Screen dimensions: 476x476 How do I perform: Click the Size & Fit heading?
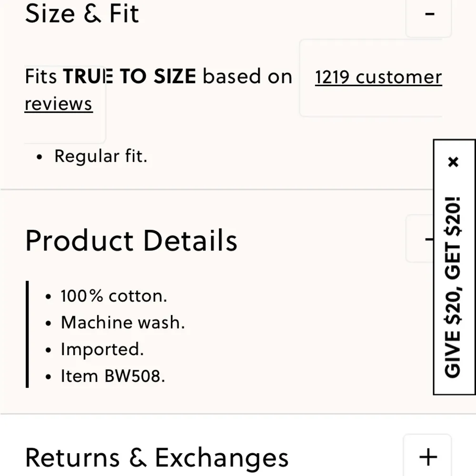click(82, 13)
